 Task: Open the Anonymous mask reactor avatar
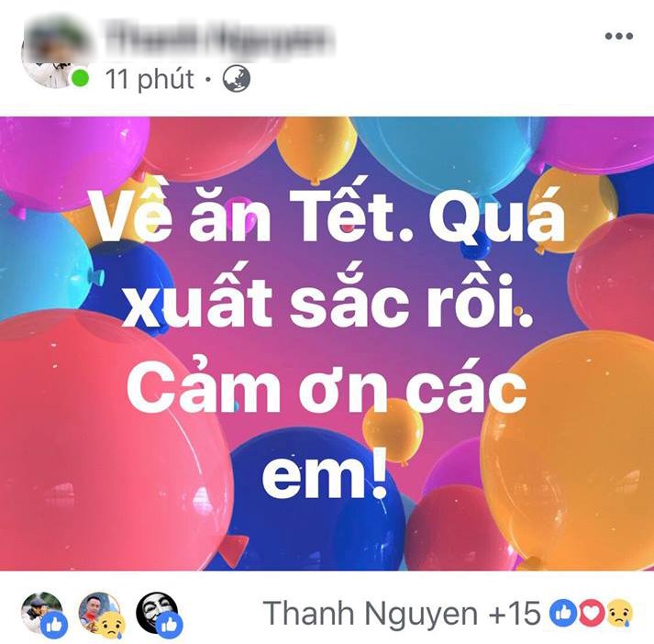click(x=157, y=612)
